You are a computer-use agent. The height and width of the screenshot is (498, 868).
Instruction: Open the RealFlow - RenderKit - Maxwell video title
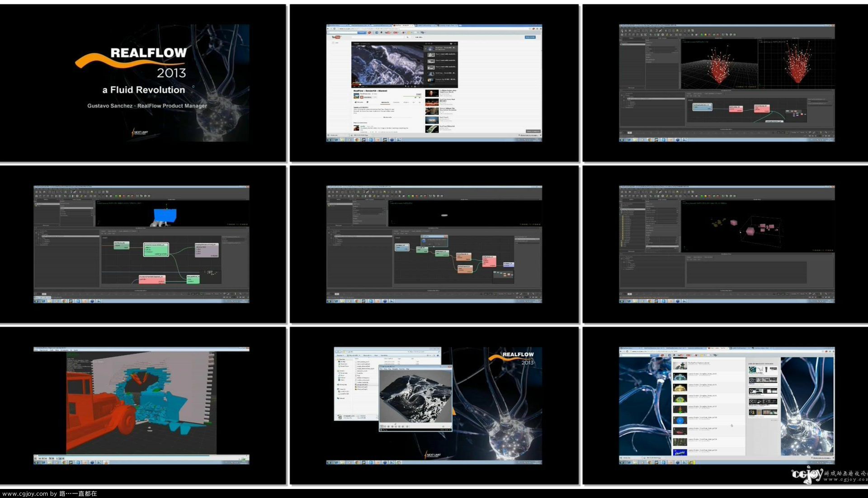coord(370,91)
